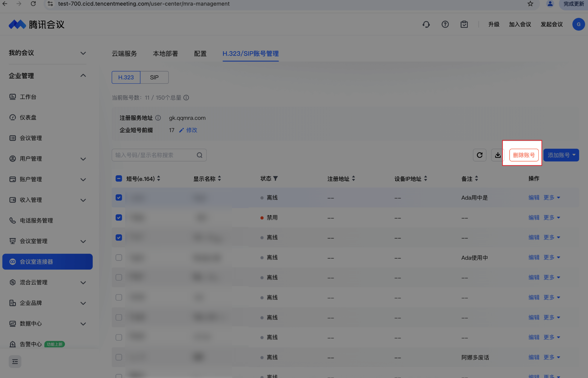Click 编辑 for Ada使用中 row

pyautogui.click(x=534, y=257)
